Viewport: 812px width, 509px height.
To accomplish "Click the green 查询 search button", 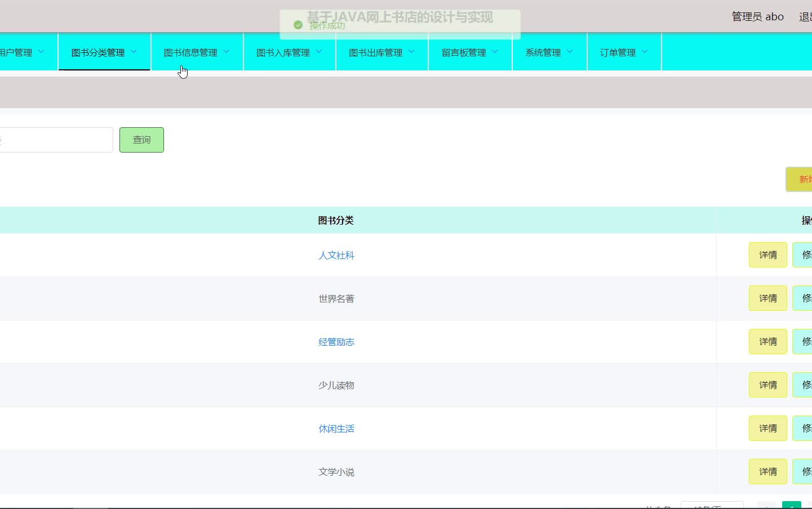I will click(141, 140).
